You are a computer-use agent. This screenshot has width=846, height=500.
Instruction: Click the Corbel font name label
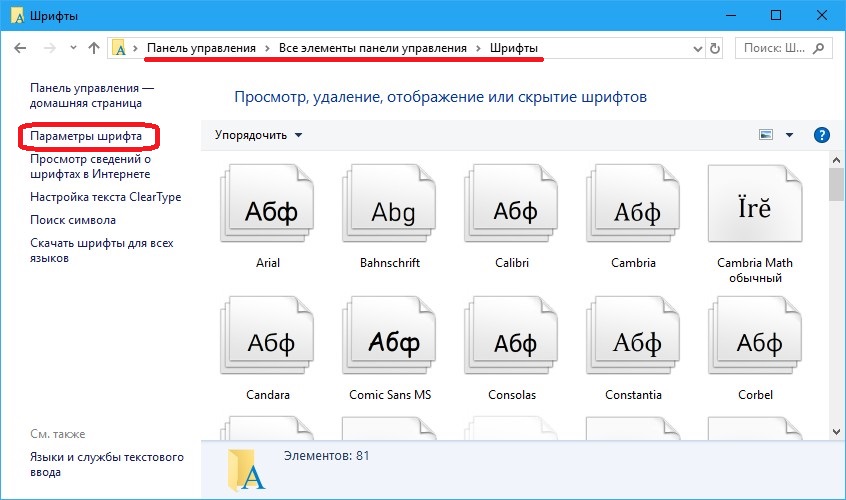[755, 395]
